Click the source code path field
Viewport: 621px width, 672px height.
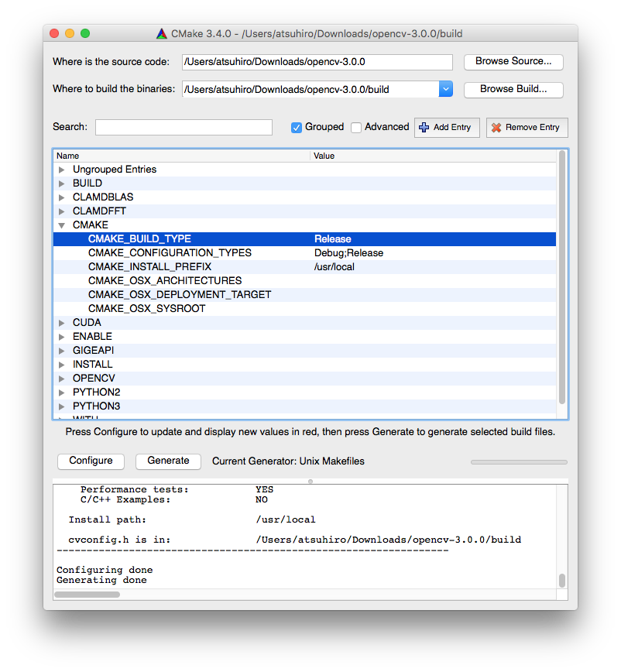(317, 62)
